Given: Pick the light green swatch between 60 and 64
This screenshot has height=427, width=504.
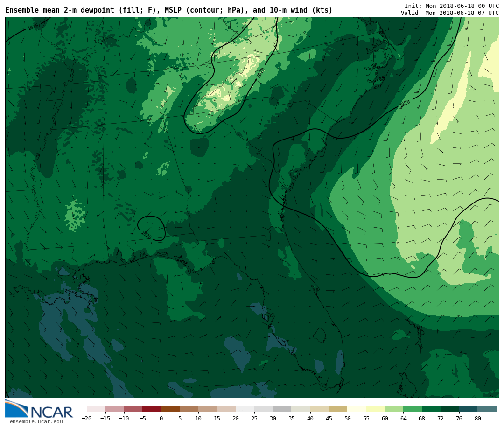Looking at the screenshot, I should 394,409.
